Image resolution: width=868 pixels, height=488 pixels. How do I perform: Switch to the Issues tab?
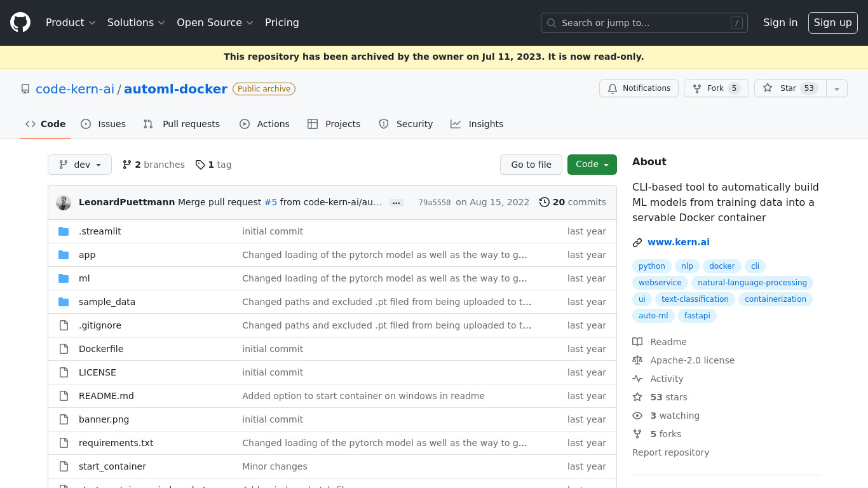[104, 124]
